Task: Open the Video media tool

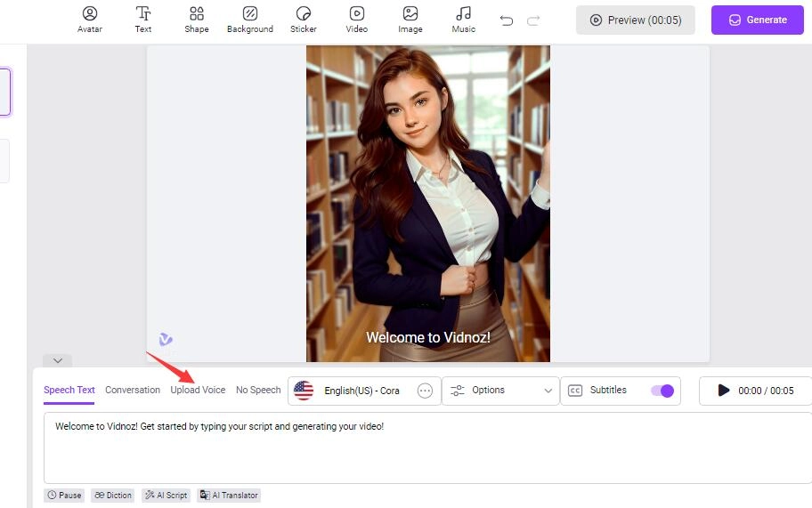Action: click(x=357, y=20)
